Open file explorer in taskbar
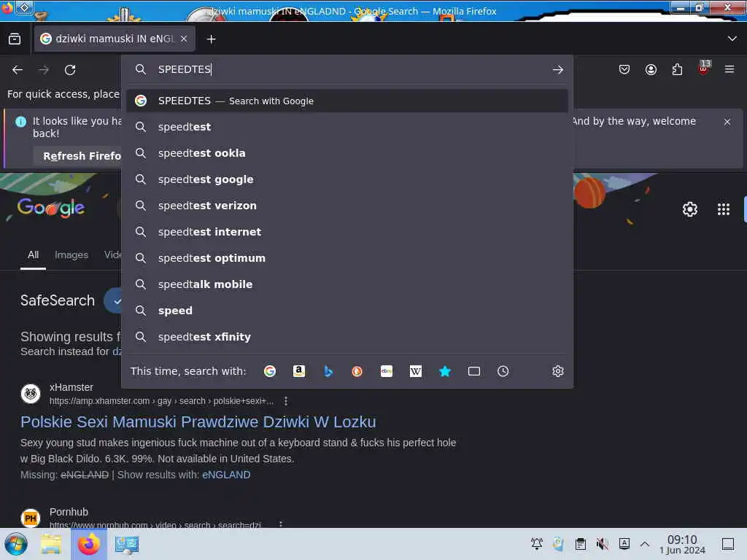The image size is (747, 560). click(x=50, y=544)
